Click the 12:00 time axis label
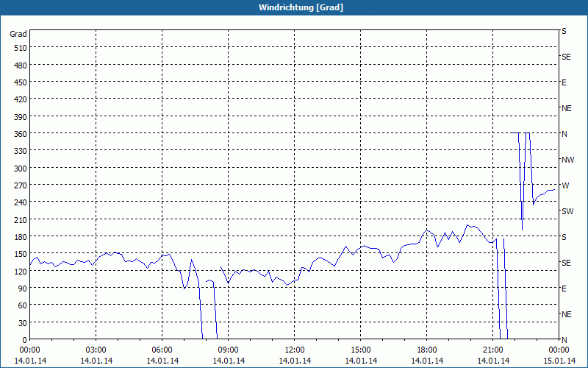Image resolution: width=588 pixels, height=368 pixels. [294, 350]
